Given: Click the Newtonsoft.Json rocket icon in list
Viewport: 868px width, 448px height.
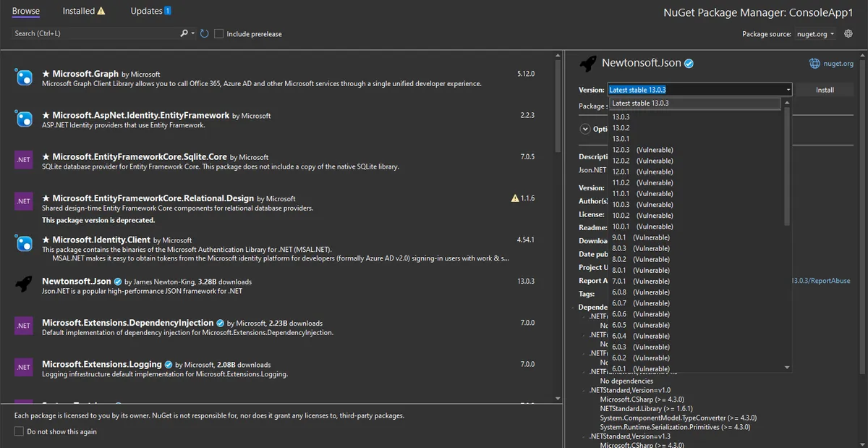Looking at the screenshot, I should tap(24, 284).
